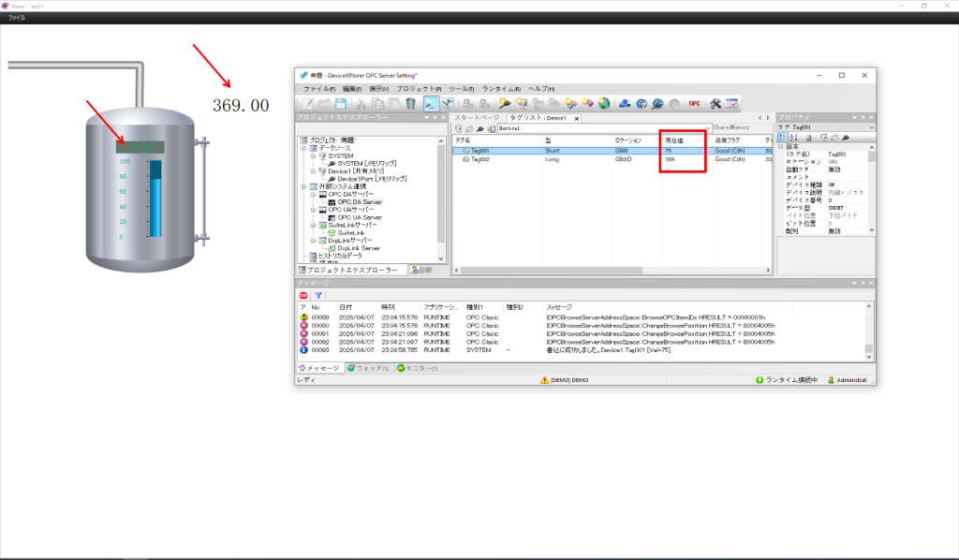Open the Device1 dropdown in tag list
The height and width of the screenshot is (560, 959).
[x=708, y=128]
